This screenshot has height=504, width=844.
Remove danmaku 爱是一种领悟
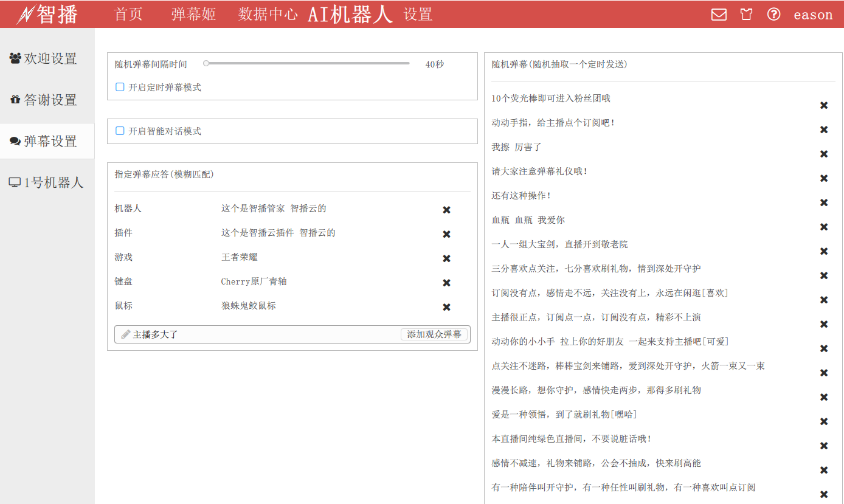pyautogui.click(x=824, y=421)
